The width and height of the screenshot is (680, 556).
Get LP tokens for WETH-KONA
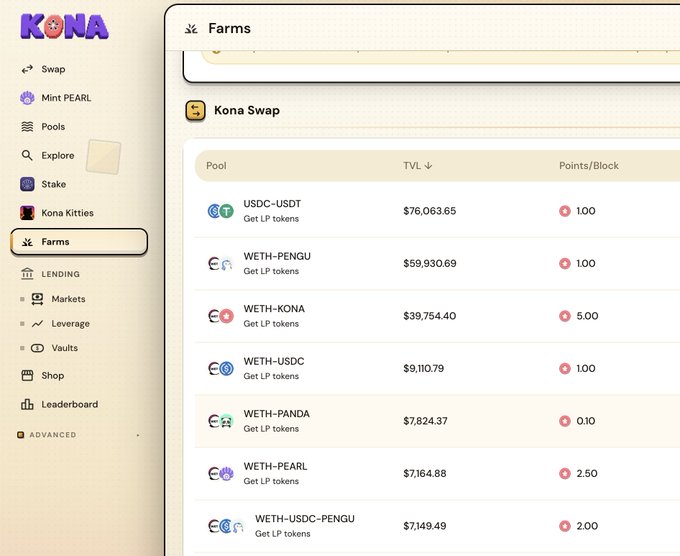(x=271, y=324)
